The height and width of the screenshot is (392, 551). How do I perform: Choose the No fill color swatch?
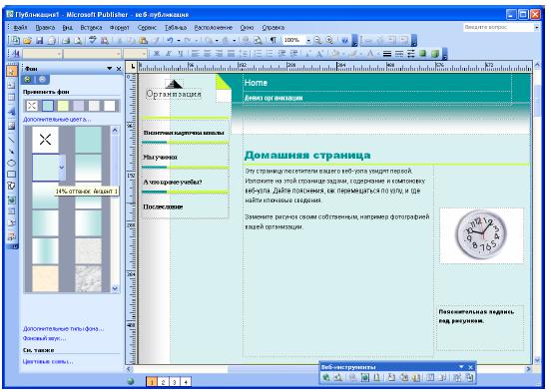coord(32,106)
